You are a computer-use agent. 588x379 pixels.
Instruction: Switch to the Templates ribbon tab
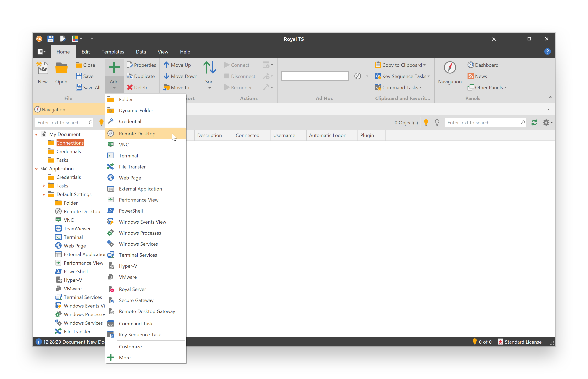click(113, 52)
